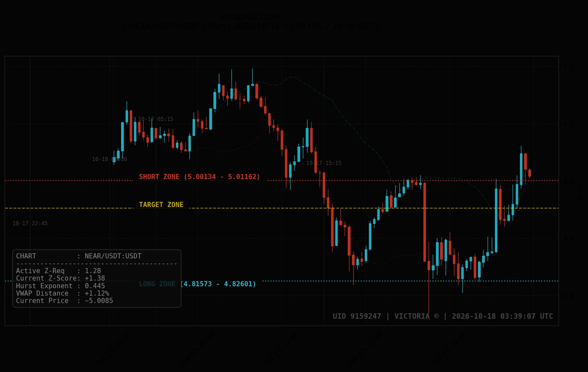Click the Current Z-Score +1.38 row
Image resolution: width=588 pixels, height=372 pixels.
point(61,278)
